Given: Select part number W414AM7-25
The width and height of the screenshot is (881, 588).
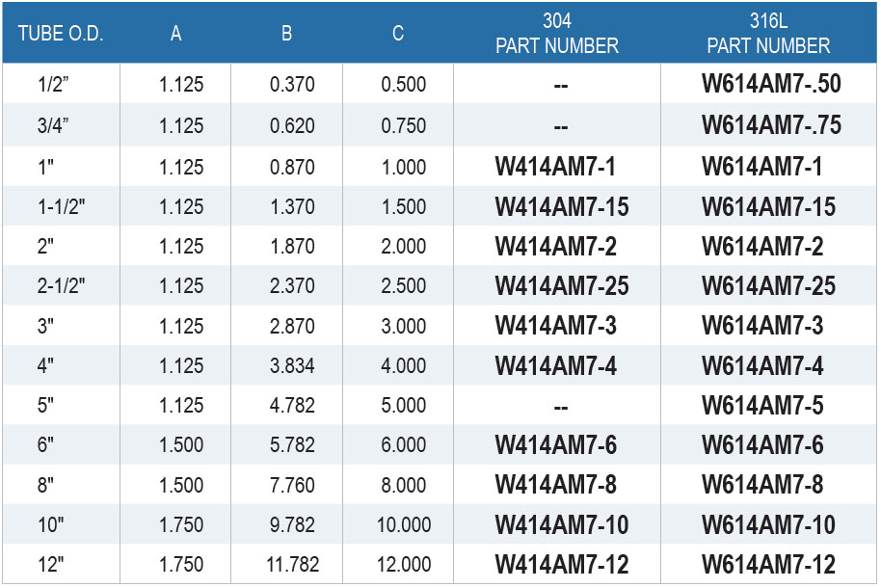Looking at the screenshot, I should [561, 285].
